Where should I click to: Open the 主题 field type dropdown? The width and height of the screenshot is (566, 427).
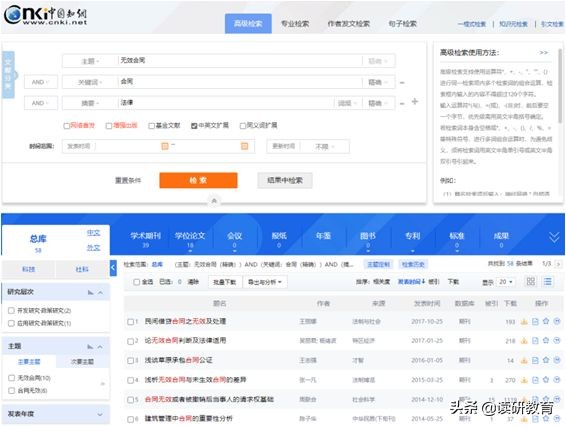pos(90,61)
